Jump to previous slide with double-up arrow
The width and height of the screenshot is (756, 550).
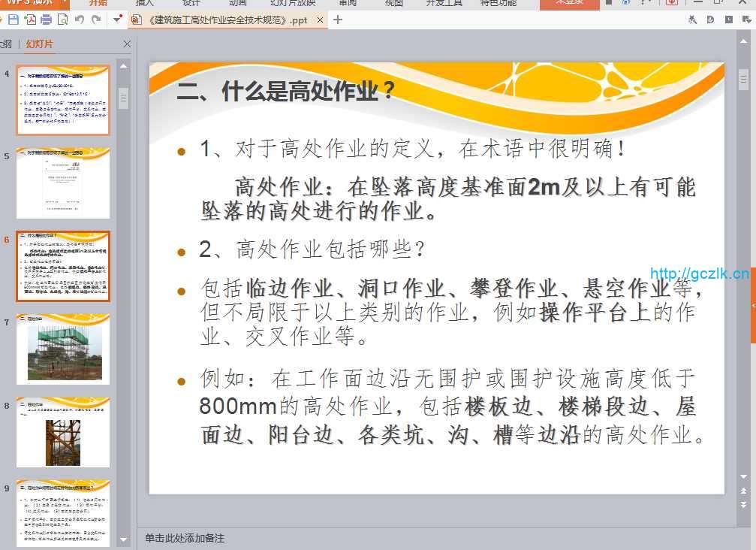(x=743, y=491)
